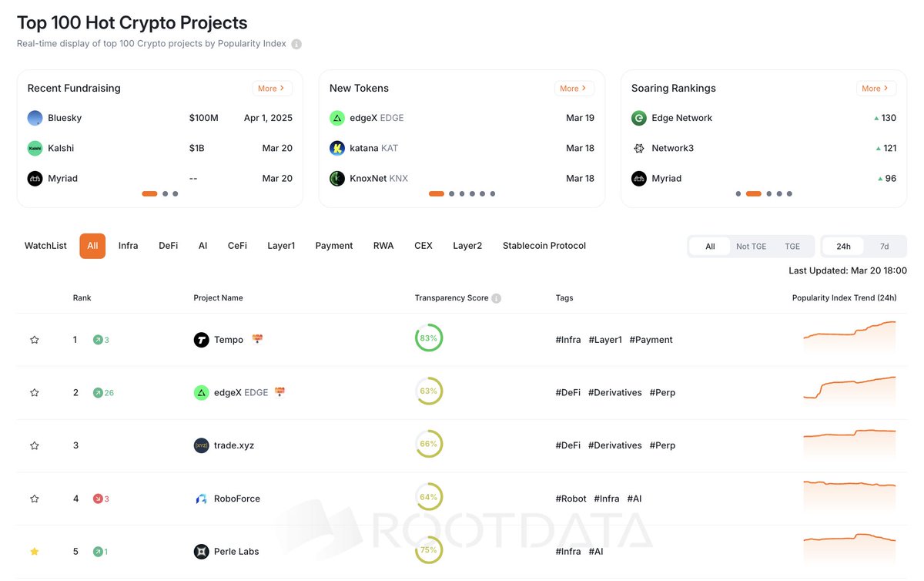Click the second pagination dot under Recent Fundraising
This screenshot has height=581, width=924.
(x=164, y=193)
